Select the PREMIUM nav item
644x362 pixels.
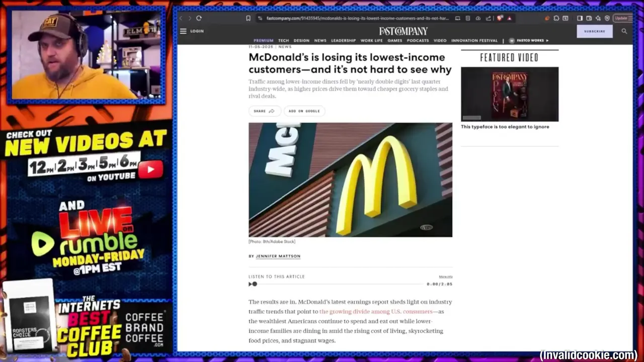pos(263,41)
